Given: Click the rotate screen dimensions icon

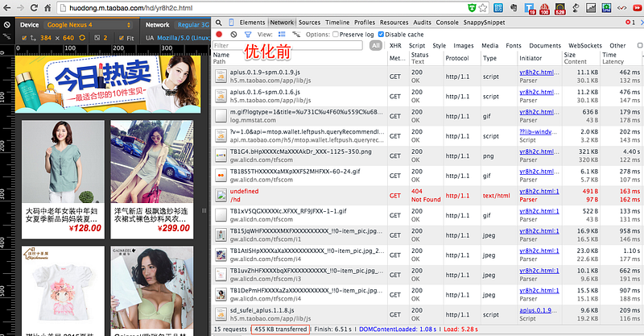Looking at the screenshot, I should click(82, 38).
